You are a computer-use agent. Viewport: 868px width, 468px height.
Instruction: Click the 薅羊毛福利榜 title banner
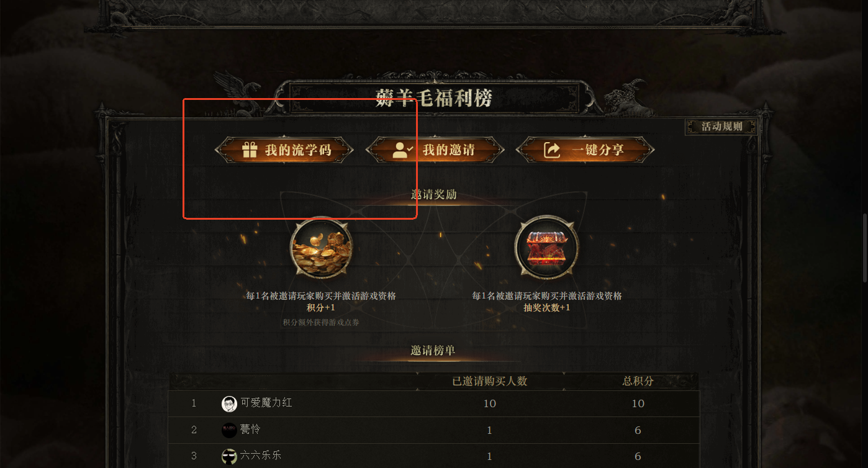tap(434, 98)
